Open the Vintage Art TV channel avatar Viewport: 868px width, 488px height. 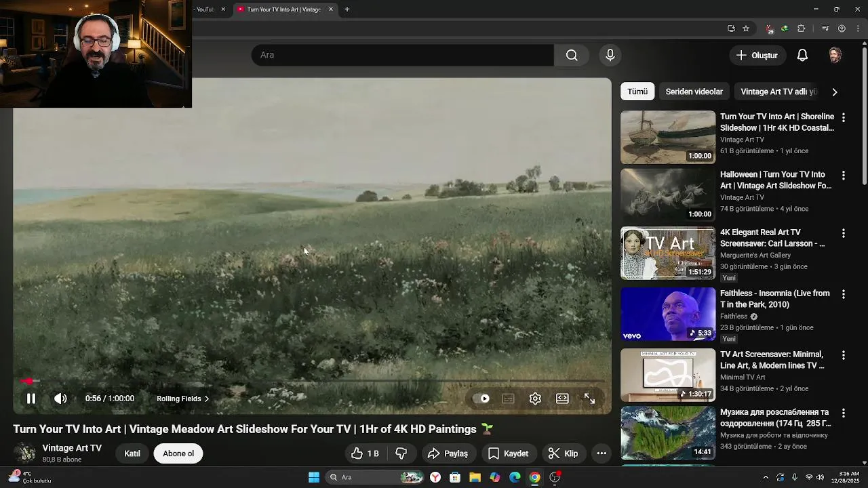[x=25, y=453]
